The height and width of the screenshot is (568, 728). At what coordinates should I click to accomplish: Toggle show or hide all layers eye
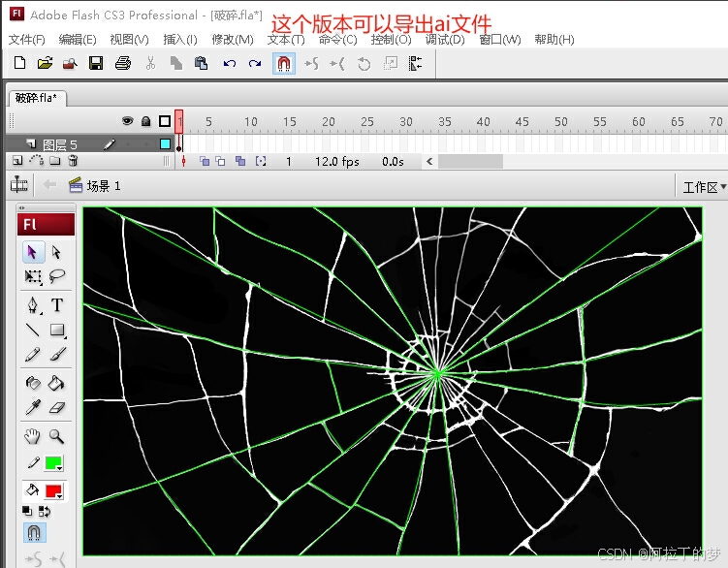127,121
